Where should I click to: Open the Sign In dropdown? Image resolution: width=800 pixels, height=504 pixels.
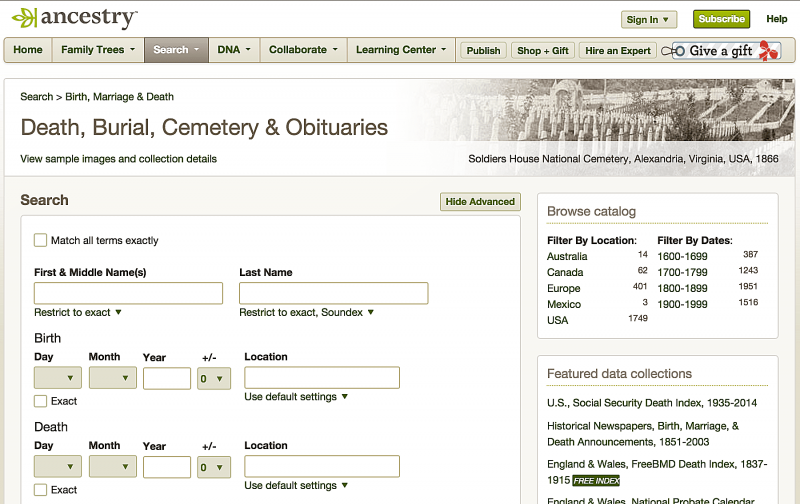click(x=648, y=19)
